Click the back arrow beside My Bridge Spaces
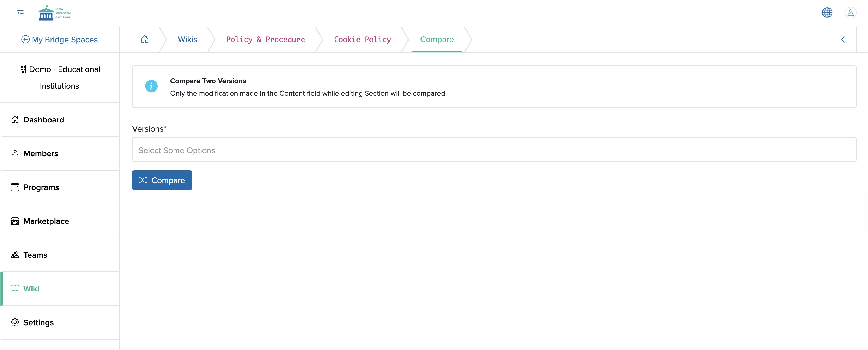The image size is (868, 350). (x=25, y=40)
